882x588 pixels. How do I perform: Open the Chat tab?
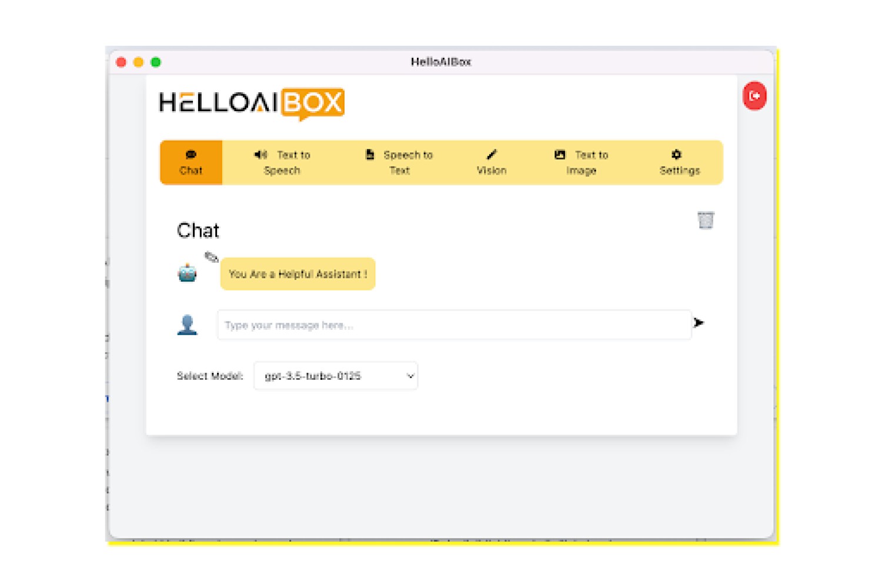tap(191, 162)
